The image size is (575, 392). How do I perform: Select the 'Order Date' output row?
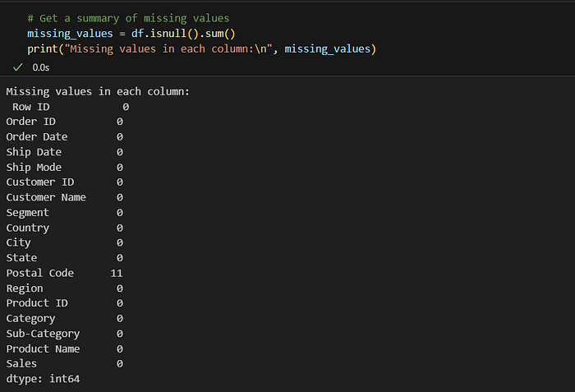[x=65, y=137]
